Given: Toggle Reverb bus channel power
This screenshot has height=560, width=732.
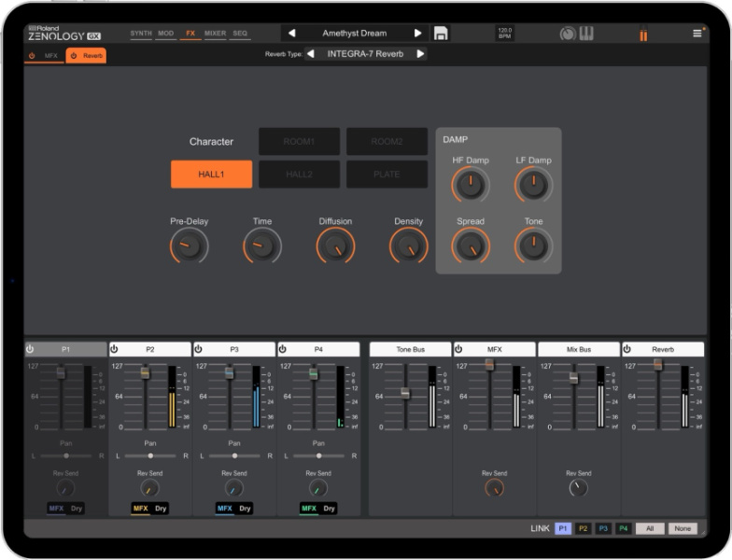Looking at the screenshot, I should point(627,349).
